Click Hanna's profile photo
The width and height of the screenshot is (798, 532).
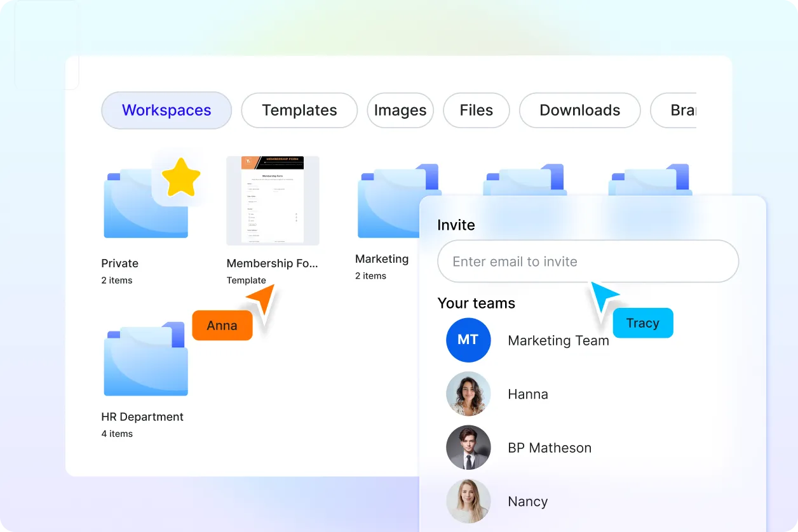tap(468, 394)
